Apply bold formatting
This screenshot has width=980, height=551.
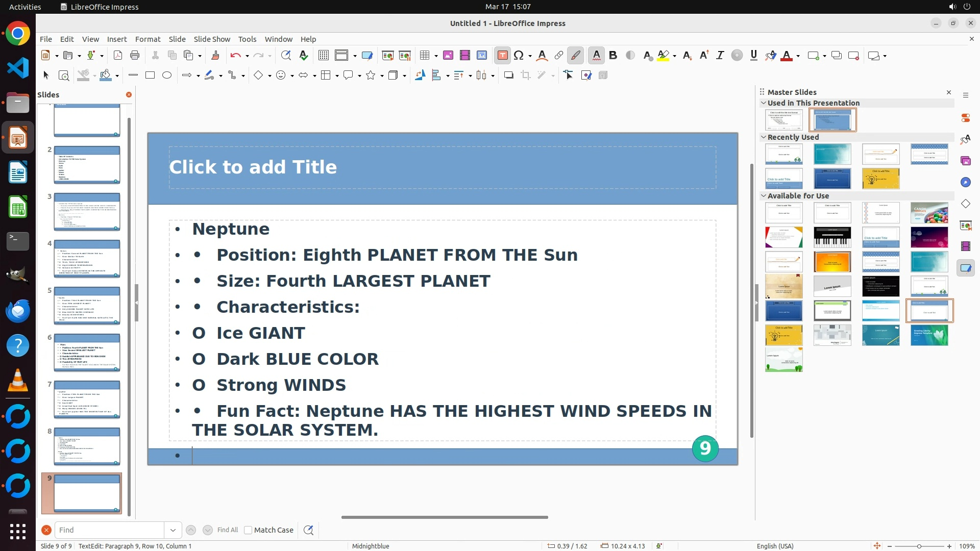point(613,56)
